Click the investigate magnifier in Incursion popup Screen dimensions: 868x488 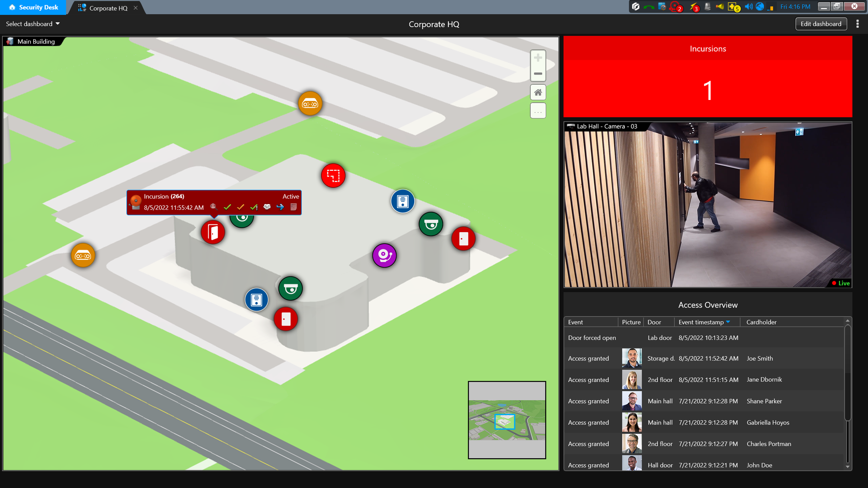(214, 207)
